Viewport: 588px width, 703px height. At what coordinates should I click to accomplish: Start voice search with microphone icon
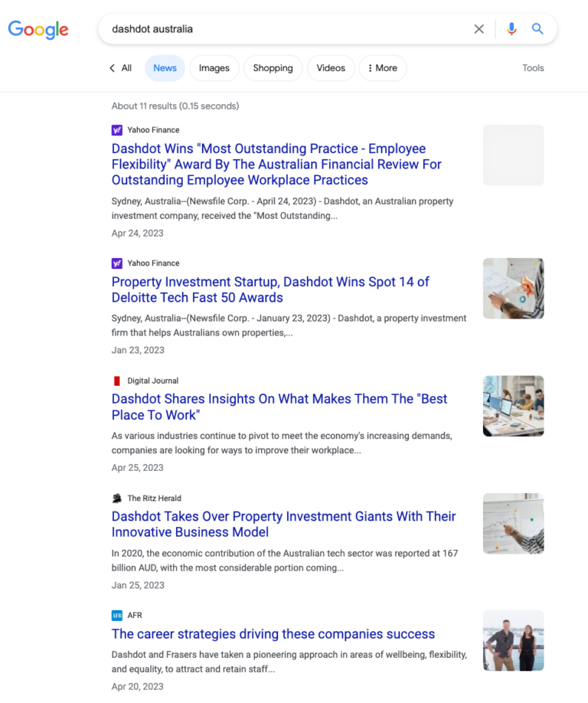pyautogui.click(x=511, y=29)
